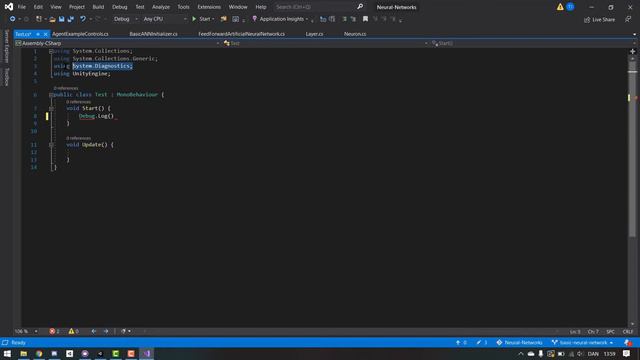The height and width of the screenshot is (360, 640).
Task: Switch to the BasicANNInitializer.cs tab
Action: (x=153, y=34)
